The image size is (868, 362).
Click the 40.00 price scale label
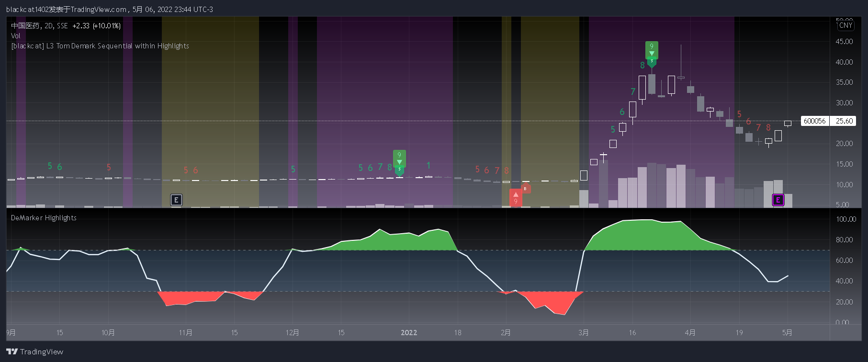(x=844, y=62)
